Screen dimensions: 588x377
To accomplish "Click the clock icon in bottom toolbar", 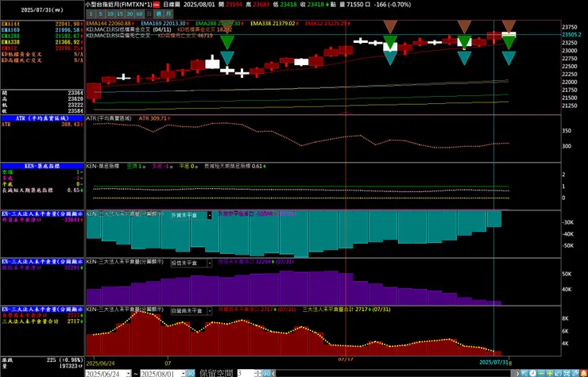I will 533,373.
